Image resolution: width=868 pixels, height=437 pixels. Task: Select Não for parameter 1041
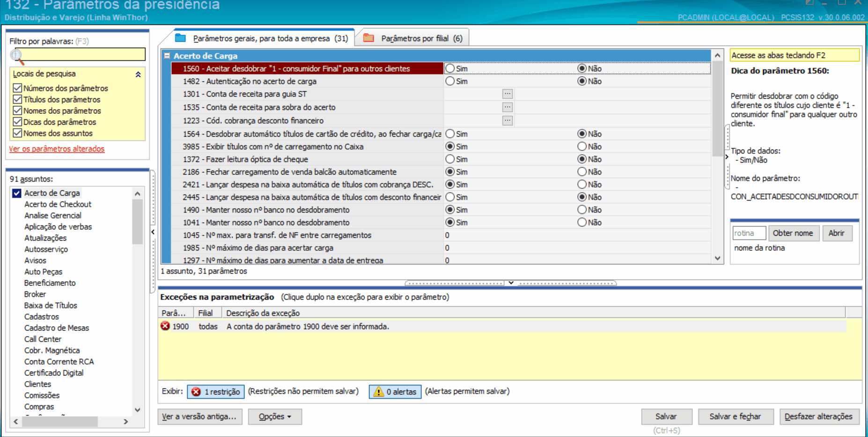coord(582,222)
